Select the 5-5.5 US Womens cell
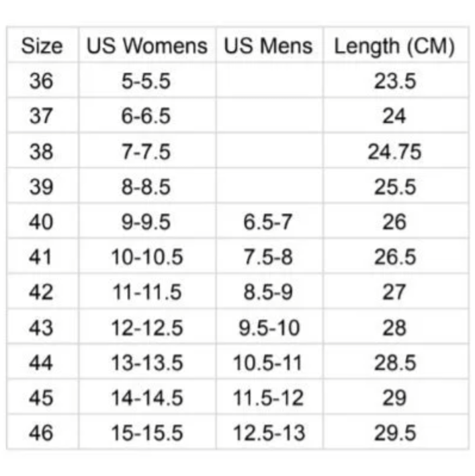Screen dimensions: 475x476 (146, 81)
